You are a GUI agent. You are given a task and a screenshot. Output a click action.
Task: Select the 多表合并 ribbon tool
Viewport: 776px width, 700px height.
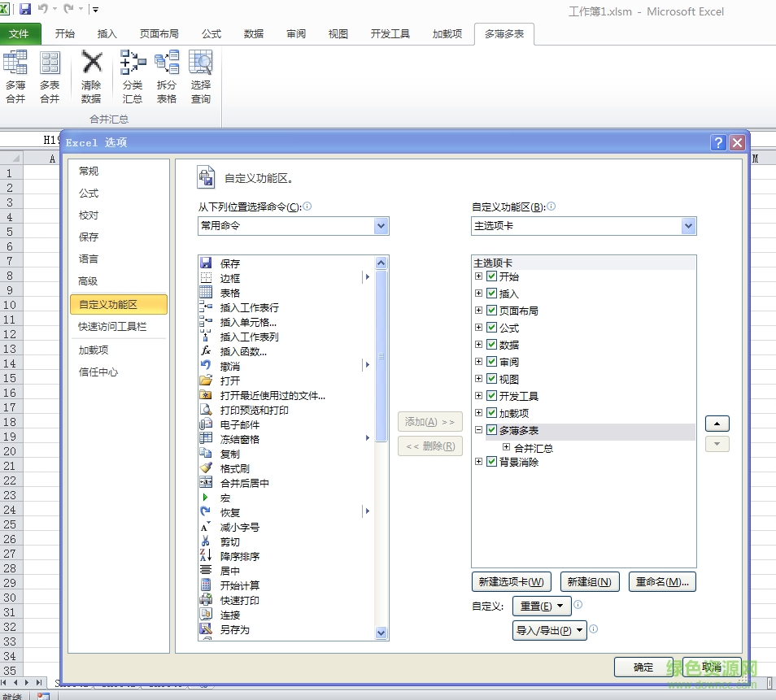pyautogui.click(x=50, y=76)
